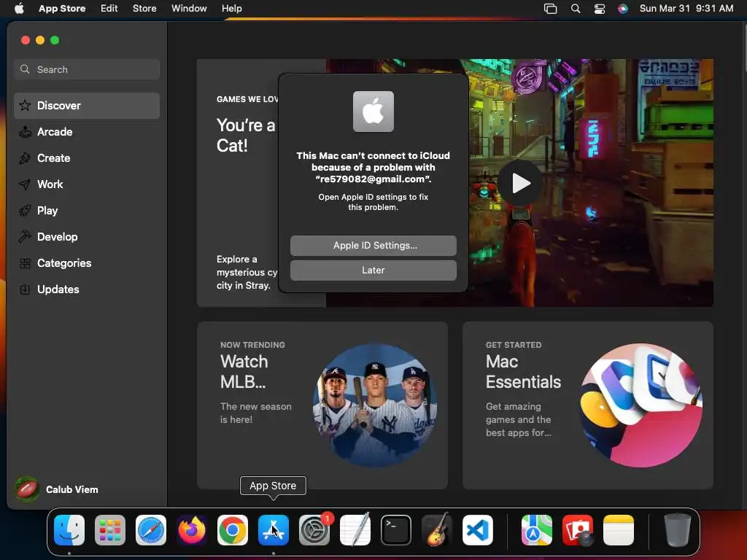Open the Window menu
The width and height of the screenshot is (747, 560).
(189, 8)
